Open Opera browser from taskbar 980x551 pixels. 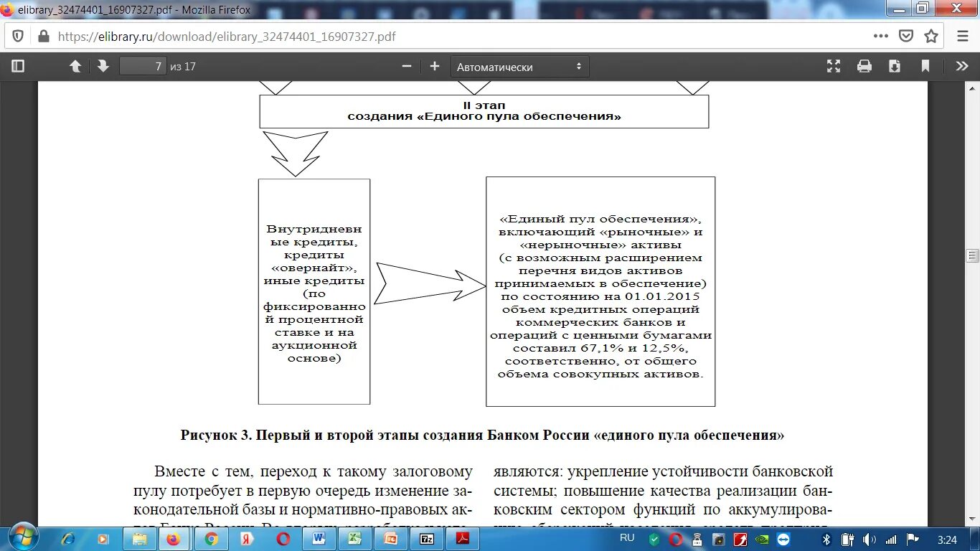283,539
